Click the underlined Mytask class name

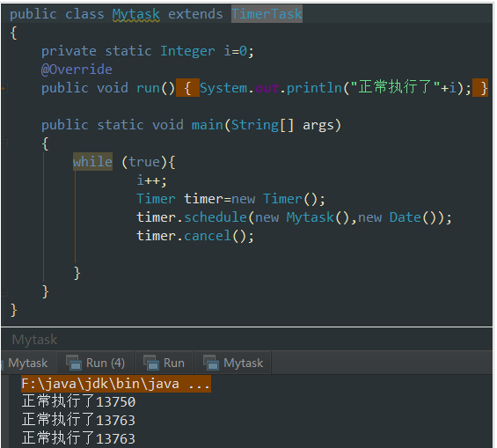click(136, 14)
